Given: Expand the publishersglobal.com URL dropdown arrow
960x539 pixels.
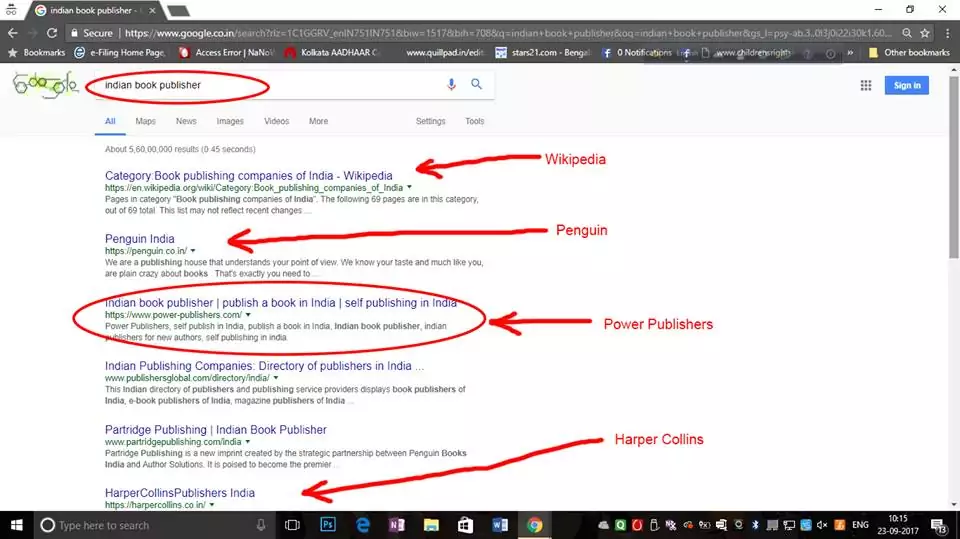Looking at the screenshot, I should click(x=276, y=378).
